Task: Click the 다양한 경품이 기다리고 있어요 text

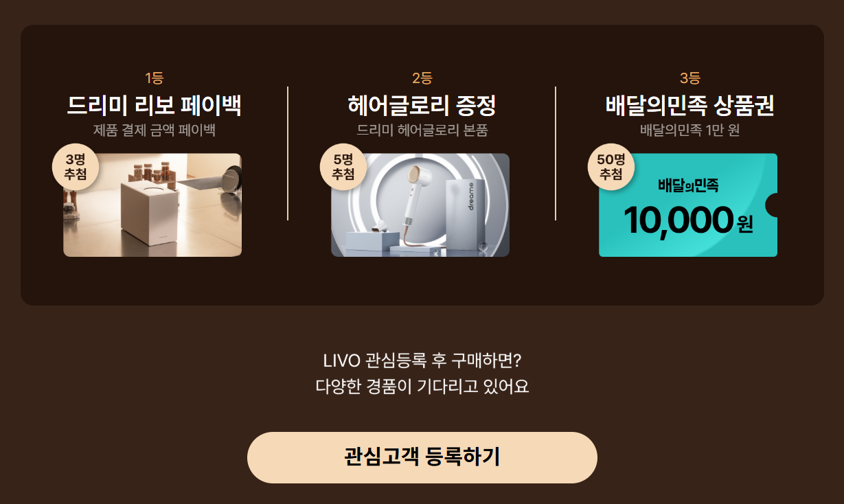Action: click(422, 386)
